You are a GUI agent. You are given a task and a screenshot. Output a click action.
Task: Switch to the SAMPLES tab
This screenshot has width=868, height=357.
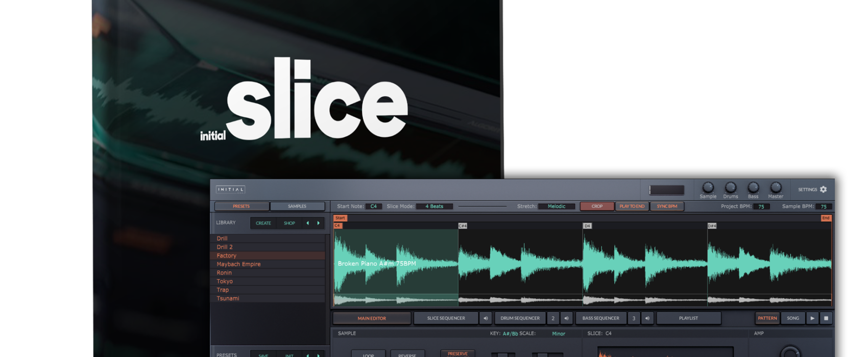pos(297,207)
